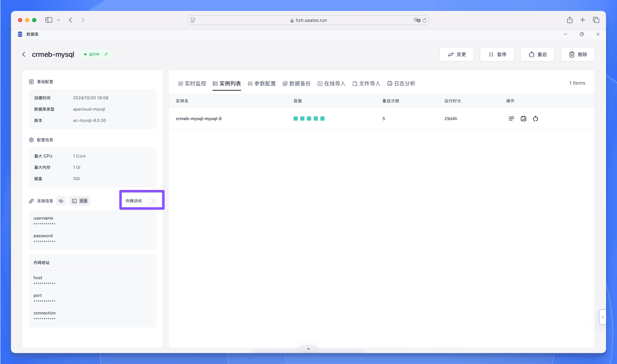Click the masked username value

(x=44, y=224)
